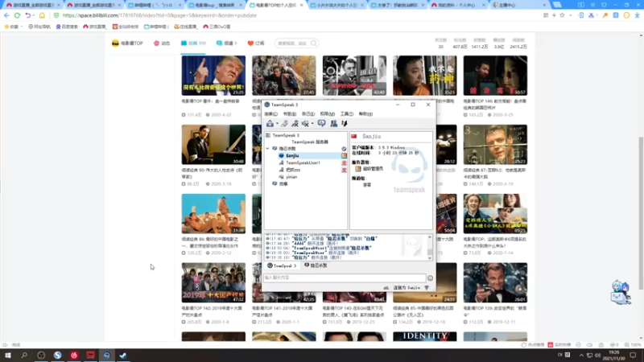Click the TeamSpeak hotkey lightning toolbar icon

345,124
